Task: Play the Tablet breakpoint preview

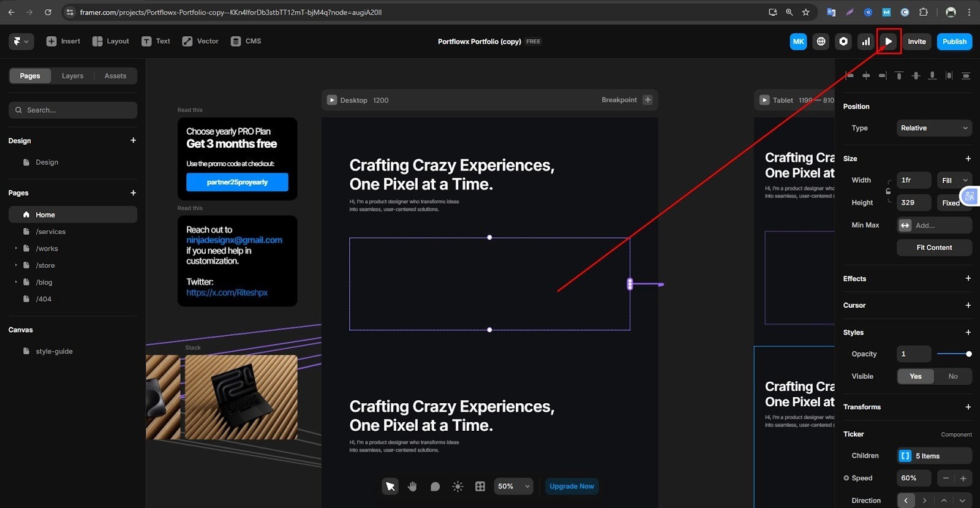Action: [x=764, y=100]
